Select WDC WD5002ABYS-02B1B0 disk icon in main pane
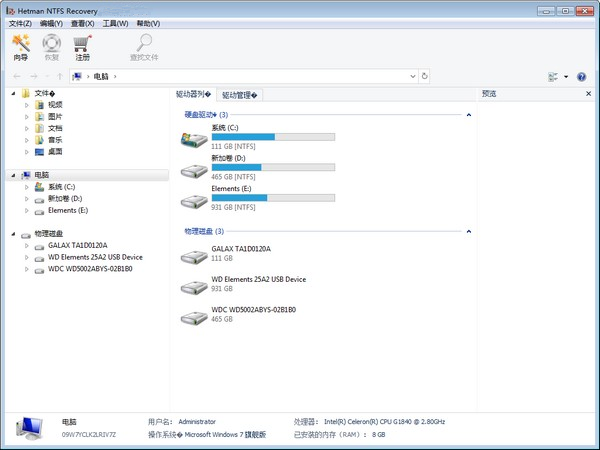This screenshot has height=450, width=600. click(x=194, y=318)
